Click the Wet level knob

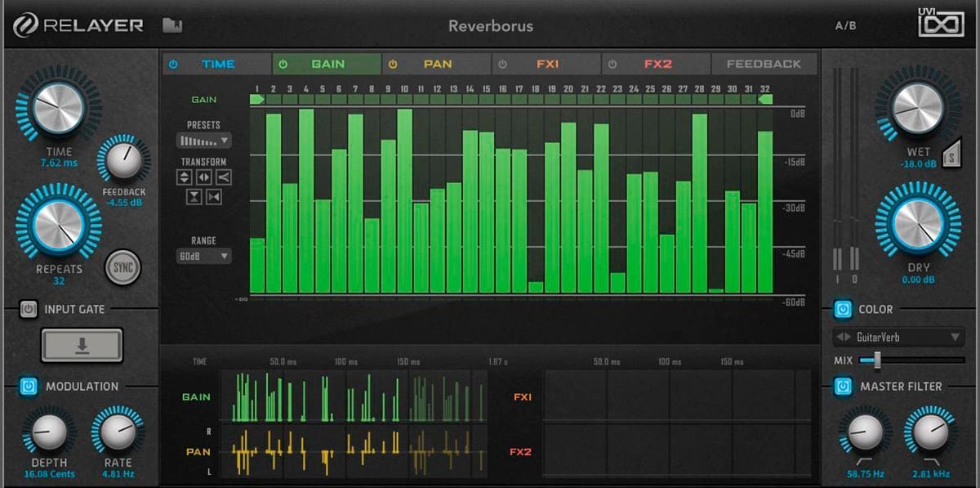click(918, 108)
